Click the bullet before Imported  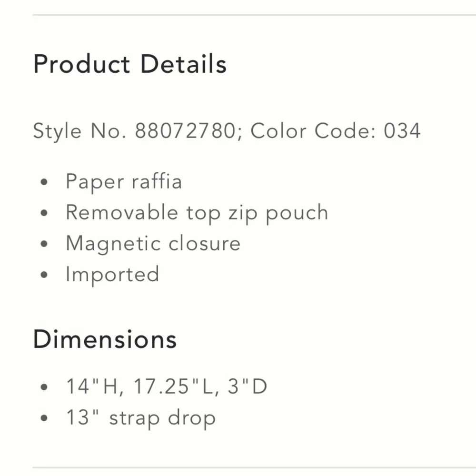[44, 275]
